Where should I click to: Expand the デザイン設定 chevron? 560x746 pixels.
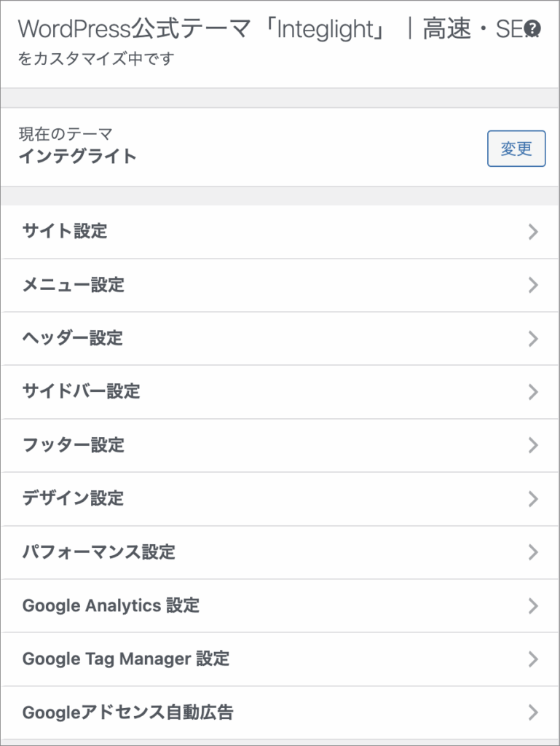(533, 499)
